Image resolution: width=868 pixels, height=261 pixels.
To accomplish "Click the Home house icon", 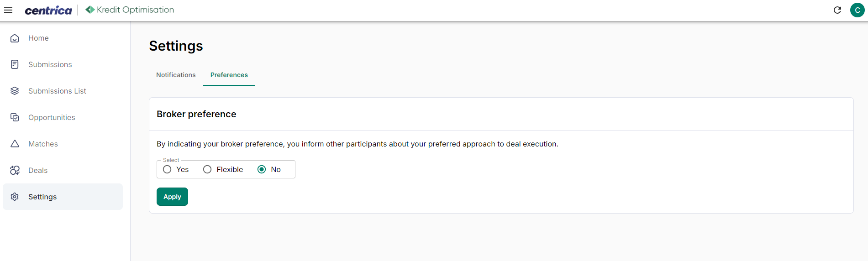I will coord(15,38).
